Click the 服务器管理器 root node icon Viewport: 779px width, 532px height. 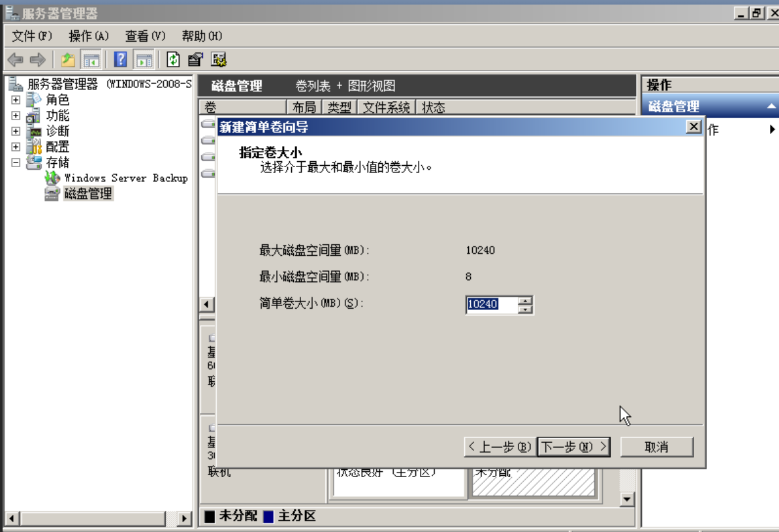16,84
